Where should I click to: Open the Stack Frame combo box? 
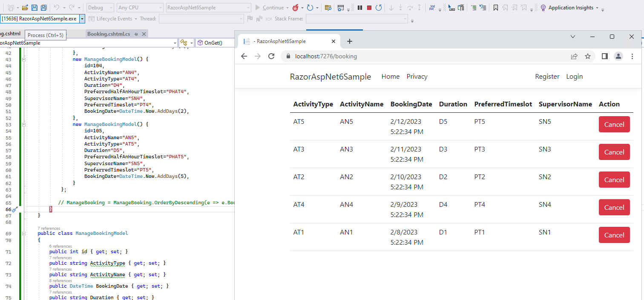(x=357, y=19)
